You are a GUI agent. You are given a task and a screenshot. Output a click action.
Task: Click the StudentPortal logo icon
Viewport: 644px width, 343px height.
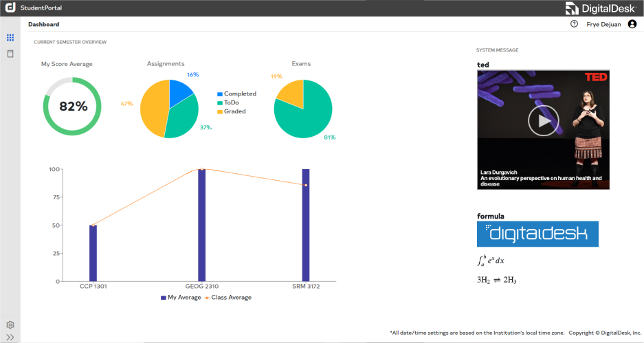click(x=10, y=8)
